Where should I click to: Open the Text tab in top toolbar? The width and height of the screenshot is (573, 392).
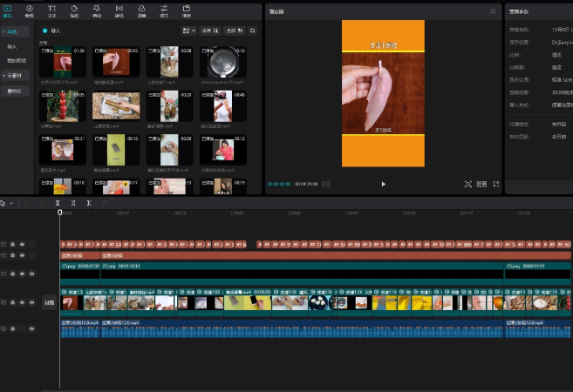[51, 10]
